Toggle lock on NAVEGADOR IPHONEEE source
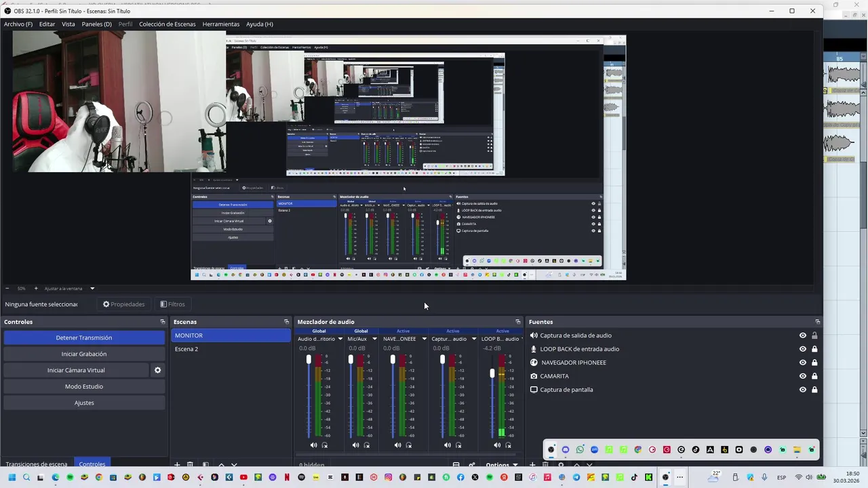Screen dimensions: 868x488 pyautogui.click(x=814, y=363)
